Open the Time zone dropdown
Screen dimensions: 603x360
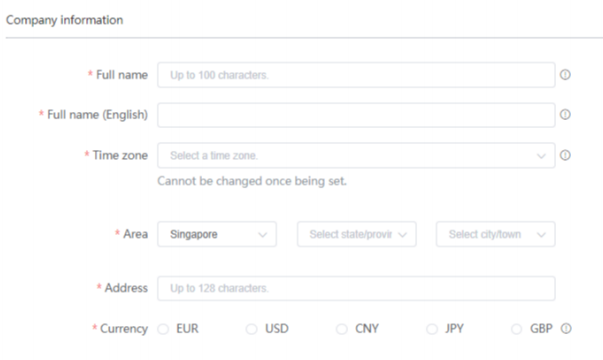356,155
